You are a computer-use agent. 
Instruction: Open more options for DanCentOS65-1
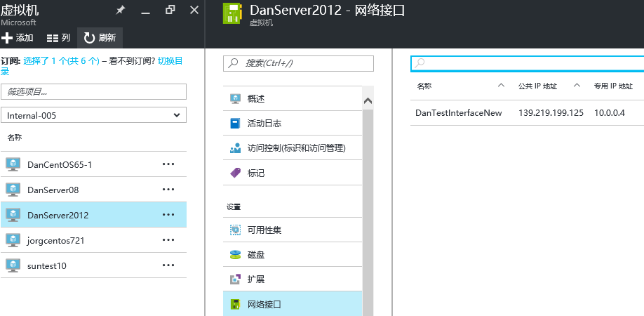pyautogui.click(x=168, y=164)
